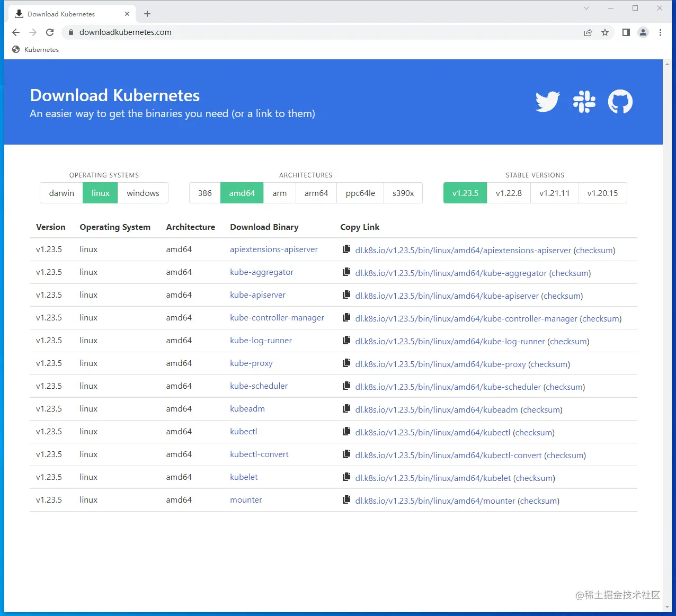Select the arm architecture filter
Viewport: 676px width, 616px height.
280,193
